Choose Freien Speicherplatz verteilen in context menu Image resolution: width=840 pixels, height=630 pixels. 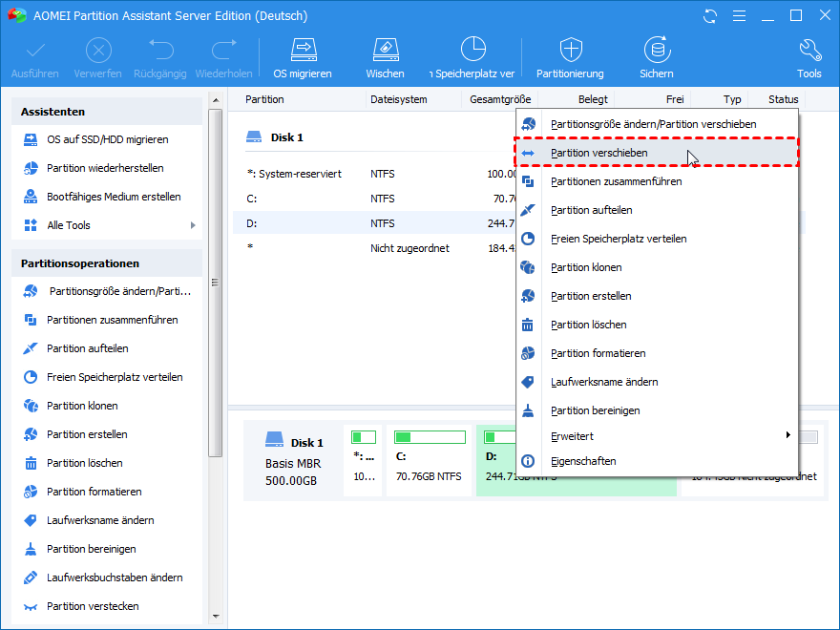[x=657, y=239]
